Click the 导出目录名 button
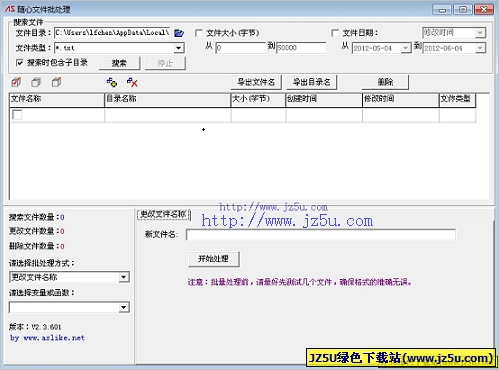Image resolution: width=499 pixels, height=370 pixels. 311,82
